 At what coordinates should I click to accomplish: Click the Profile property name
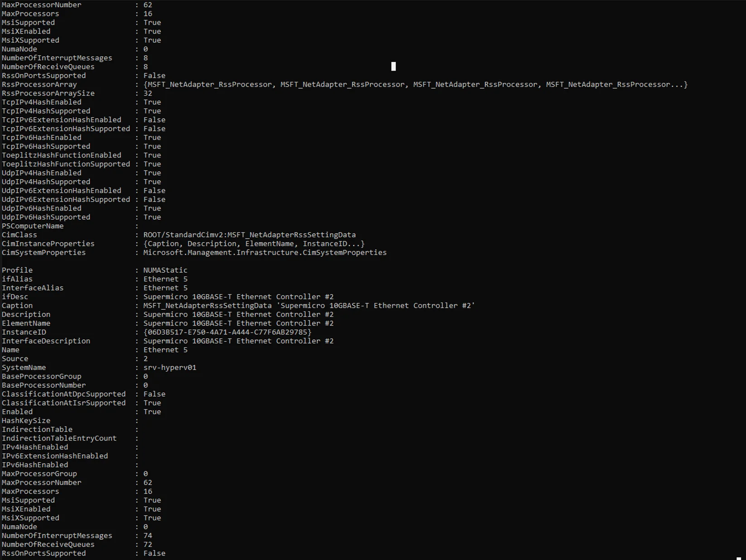[x=17, y=270]
